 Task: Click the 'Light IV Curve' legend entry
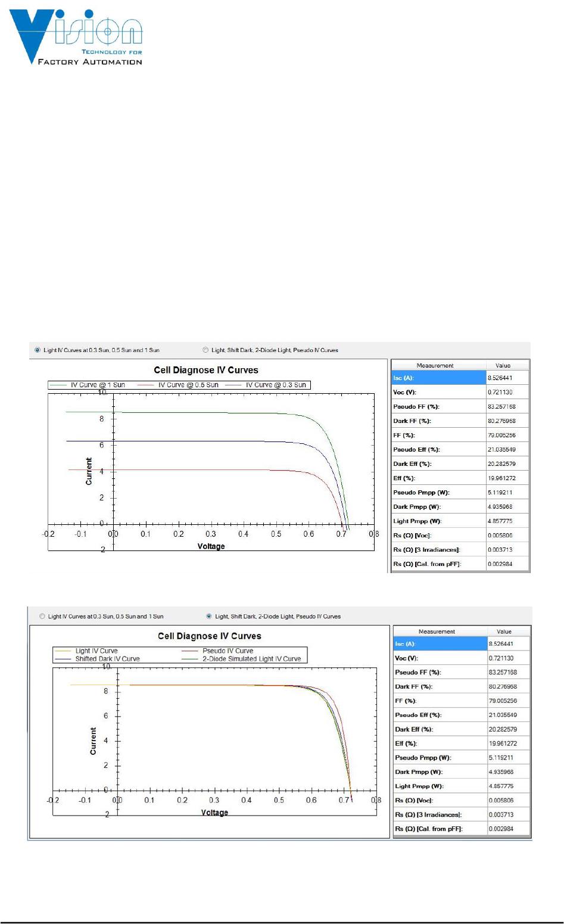(96, 651)
